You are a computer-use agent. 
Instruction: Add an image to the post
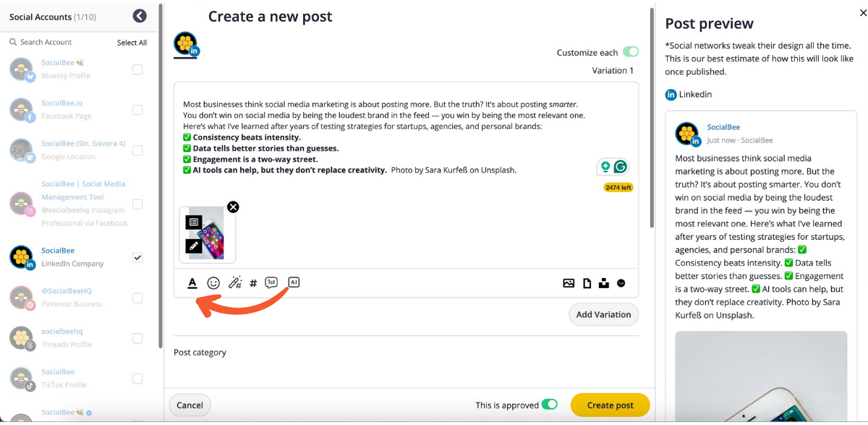pos(569,283)
